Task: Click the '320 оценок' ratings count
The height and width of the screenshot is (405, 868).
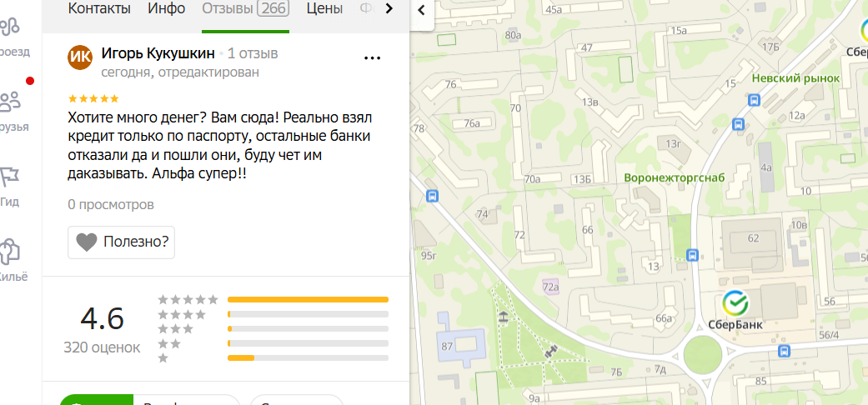Action: [x=102, y=347]
